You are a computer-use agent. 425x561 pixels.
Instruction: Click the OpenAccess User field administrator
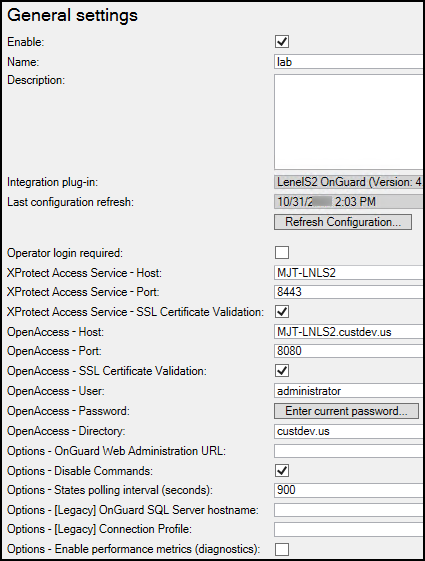coord(349,391)
